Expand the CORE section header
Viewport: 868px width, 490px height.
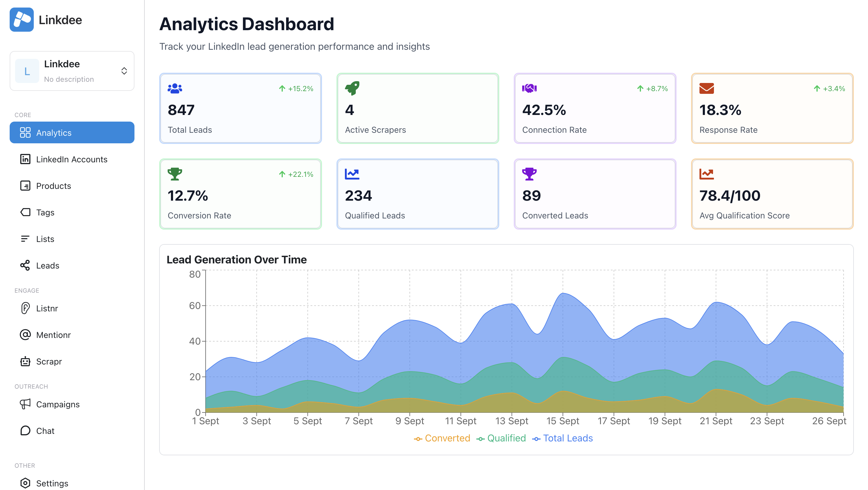point(23,115)
